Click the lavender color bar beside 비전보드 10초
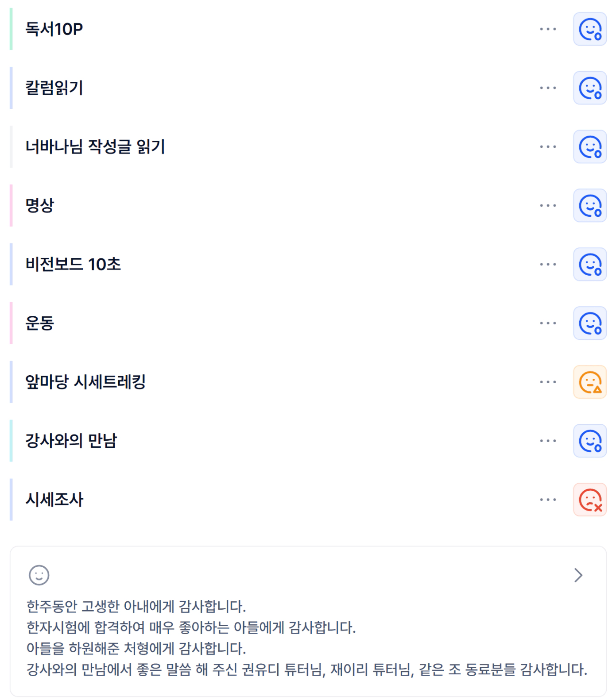 point(11,265)
